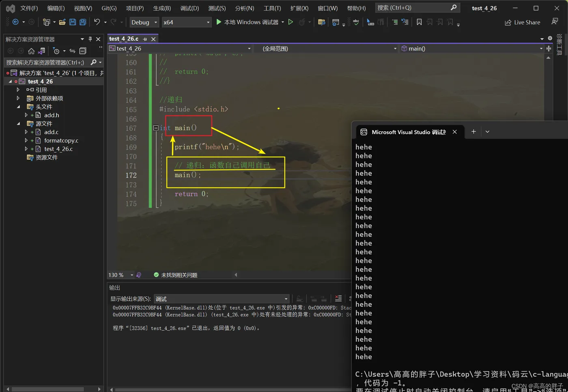This screenshot has width=568, height=392.
Task: Click the toggle bookmark icon
Action: [x=419, y=22]
